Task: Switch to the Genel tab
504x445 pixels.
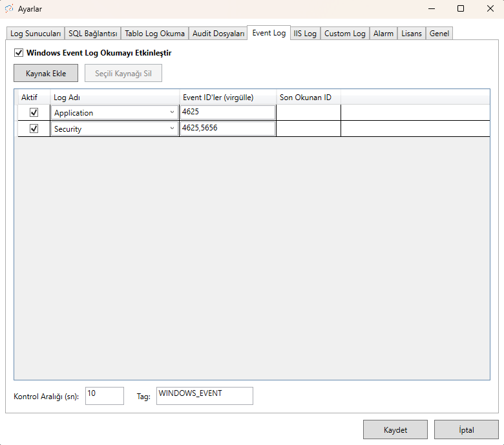Action: [x=439, y=34]
